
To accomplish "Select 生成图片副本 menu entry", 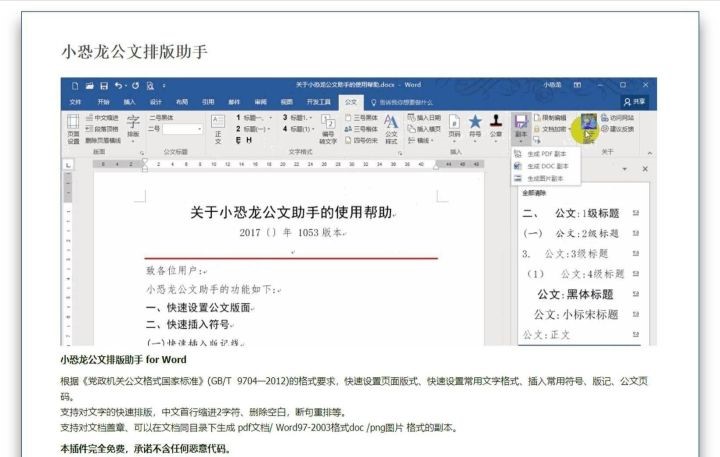I will (546, 178).
